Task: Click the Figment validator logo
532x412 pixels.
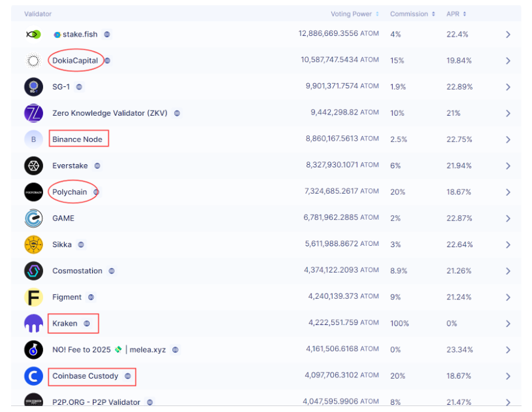Action: click(33, 298)
